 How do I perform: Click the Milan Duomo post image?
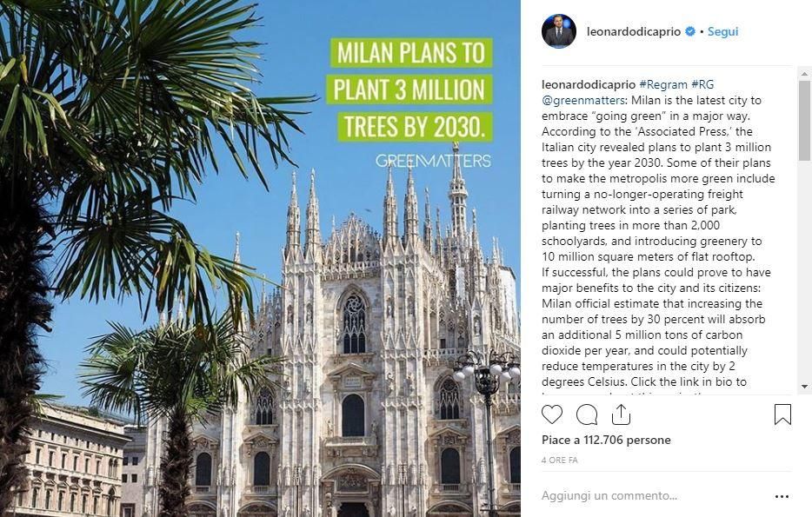tap(260, 259)
